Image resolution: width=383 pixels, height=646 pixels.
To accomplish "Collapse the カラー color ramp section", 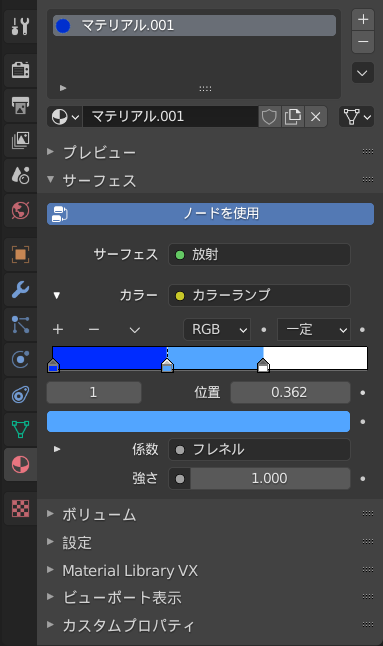I will point(57,295).
